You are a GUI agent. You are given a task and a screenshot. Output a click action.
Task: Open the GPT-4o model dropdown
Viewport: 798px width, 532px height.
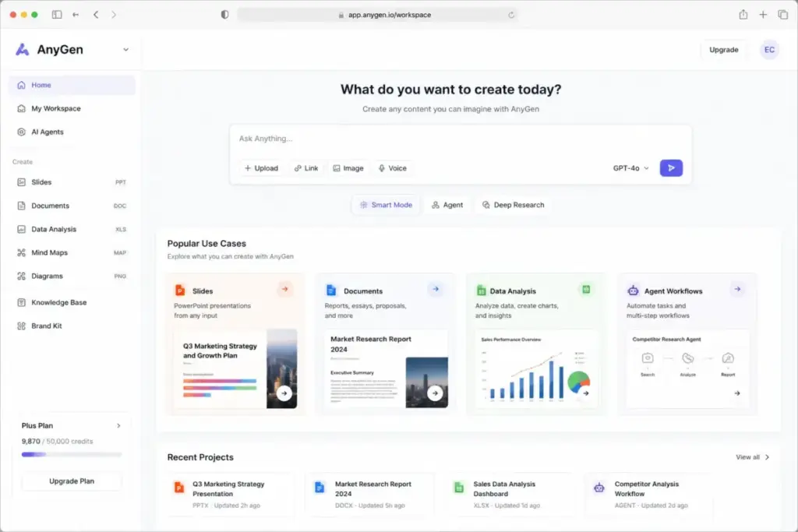point(631,168)
